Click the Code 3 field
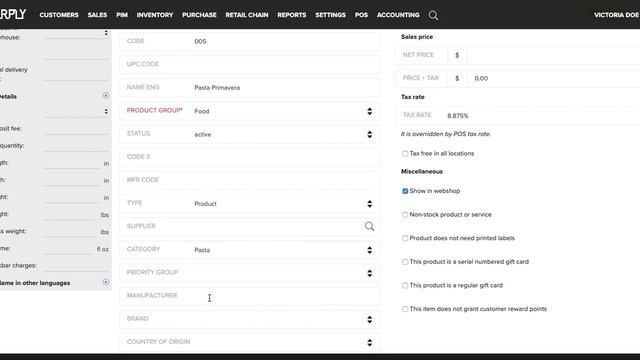Screen dimensions: 640x360 249,157
